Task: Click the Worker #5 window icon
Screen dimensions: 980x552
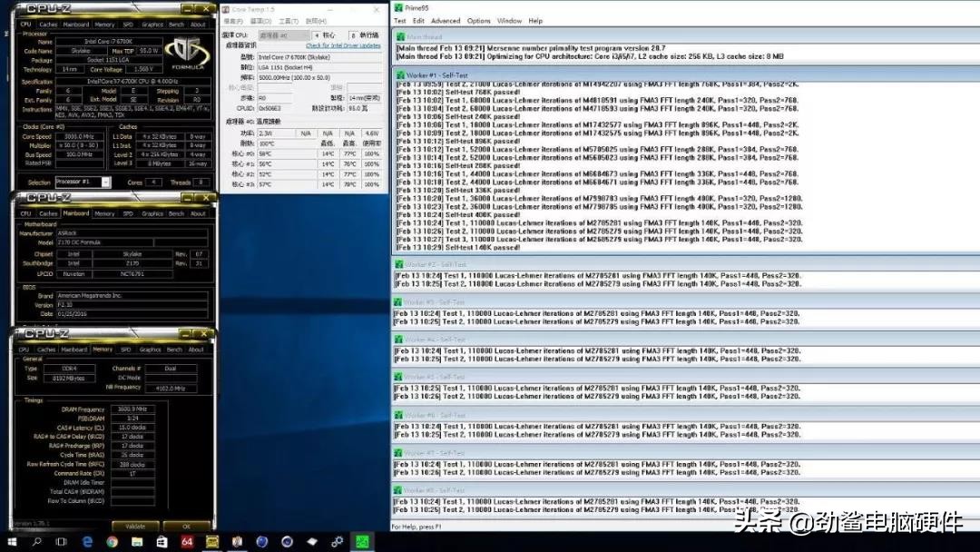Action: click(398, 377)
